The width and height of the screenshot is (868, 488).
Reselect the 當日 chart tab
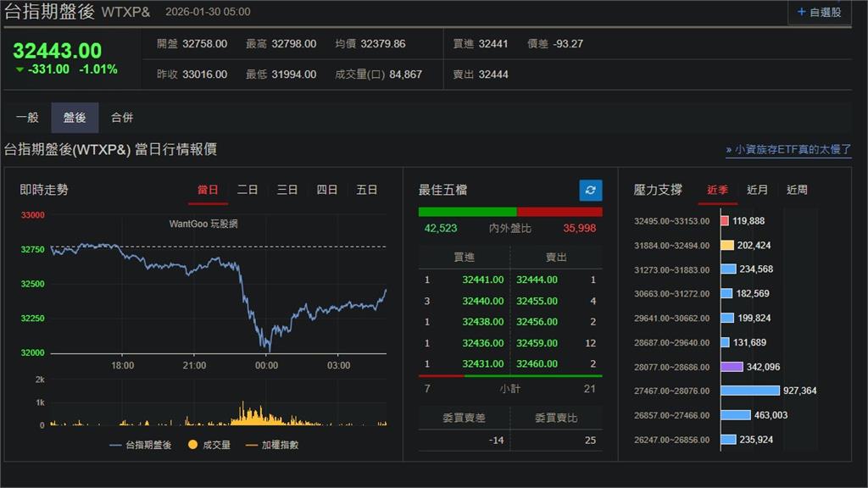coord(208,190)
